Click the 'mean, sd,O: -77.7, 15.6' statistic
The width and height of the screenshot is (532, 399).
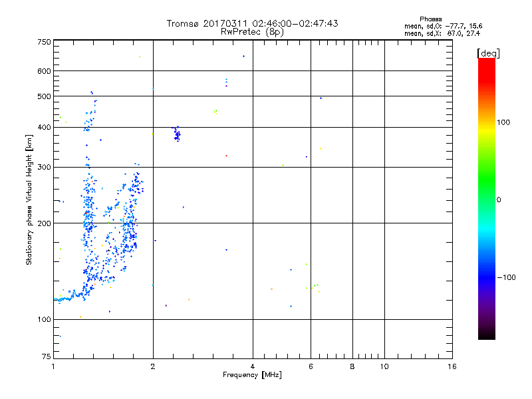point(443,26)
